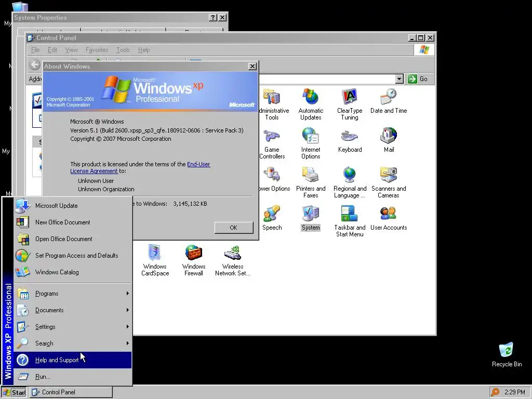Expand the Programs submenu
The height and width of the screenshot is (399, 532).
tap(73, 294)
